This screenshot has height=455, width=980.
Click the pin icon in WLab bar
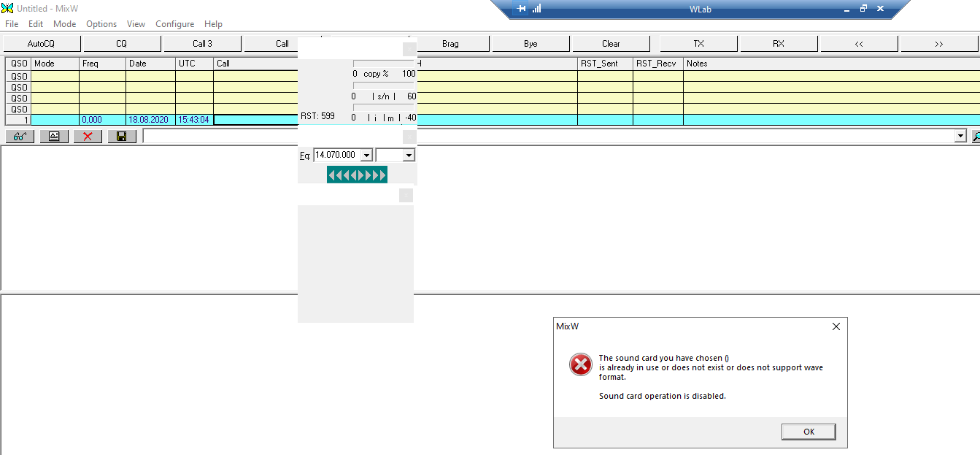[521, 9]
